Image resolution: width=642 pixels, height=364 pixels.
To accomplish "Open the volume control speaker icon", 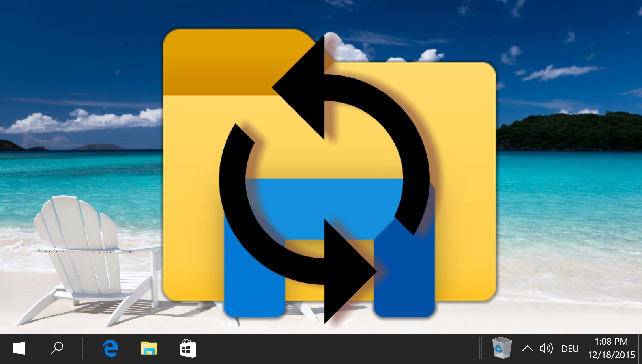I will tap(547, 349).
